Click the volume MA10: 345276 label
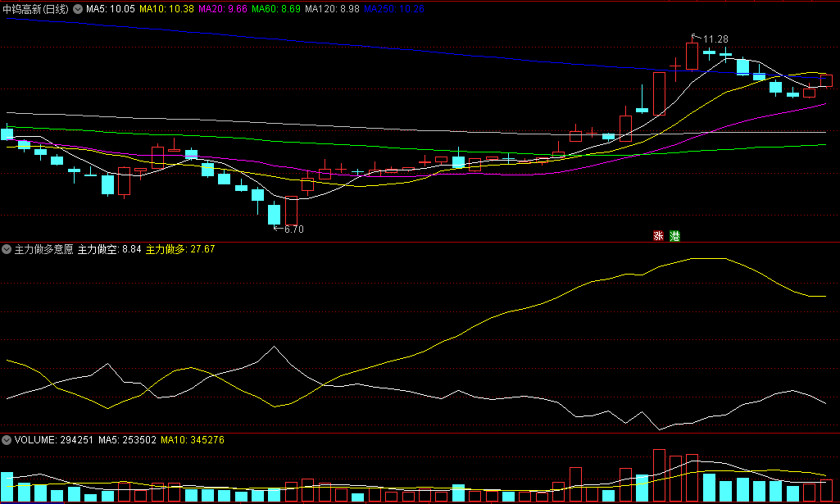Screen dimensions: 840x504 193,440
